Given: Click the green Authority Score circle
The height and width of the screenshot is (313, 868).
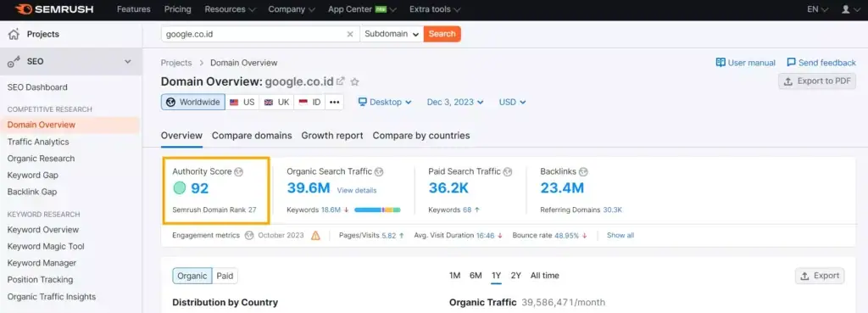Looking at the screenshot, I should [x=180, y=188].
